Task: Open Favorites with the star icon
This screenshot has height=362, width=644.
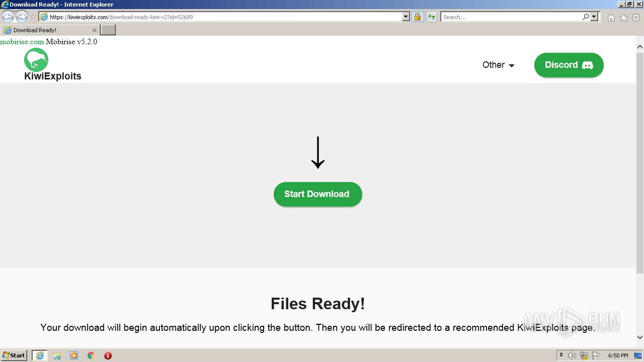Action: [623, 18]
